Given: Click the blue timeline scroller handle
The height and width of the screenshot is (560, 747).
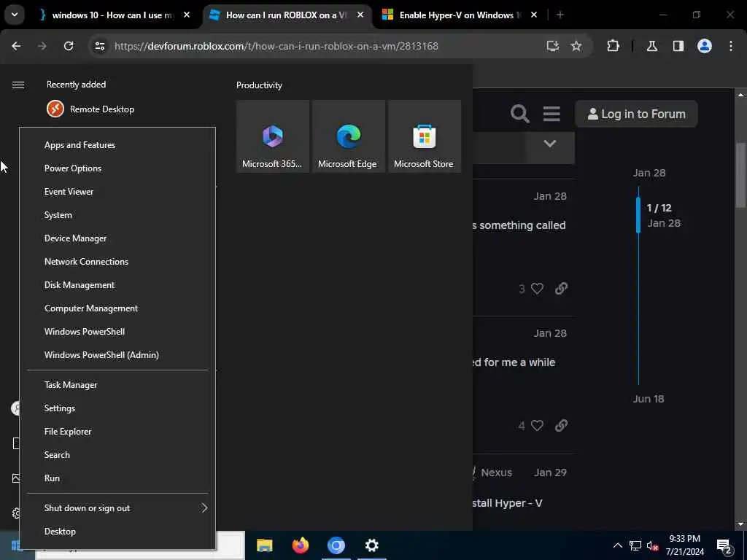Looking at the screenshot, I should click(x=638, y=215).
